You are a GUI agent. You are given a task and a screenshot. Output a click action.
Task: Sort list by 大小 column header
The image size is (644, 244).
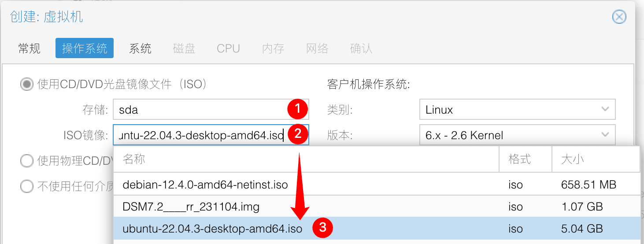[x=596, y=159]
